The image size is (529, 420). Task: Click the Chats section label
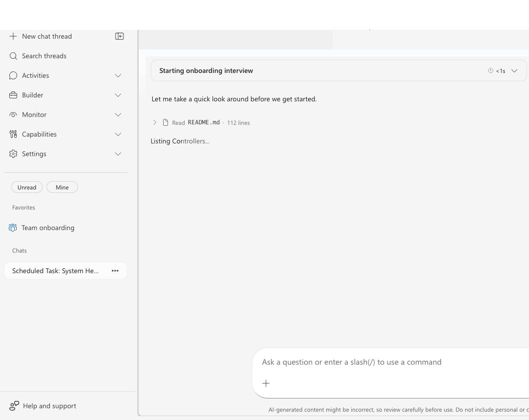click(x=19, y=251)
